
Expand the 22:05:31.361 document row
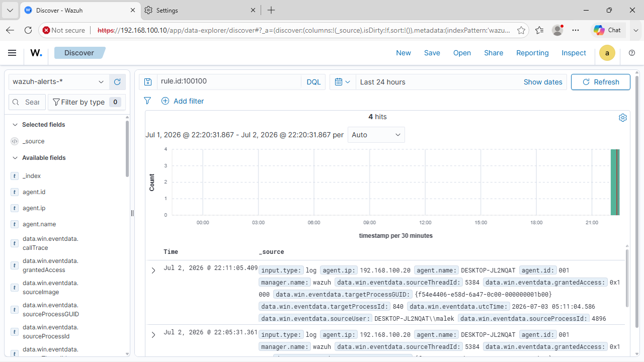tap(153, 335)
